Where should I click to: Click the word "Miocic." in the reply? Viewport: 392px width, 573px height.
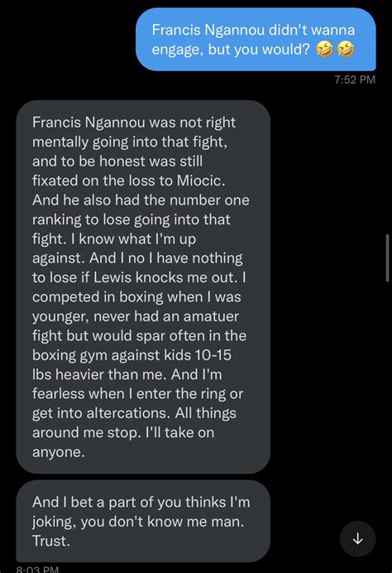pyautogui.click(x=201, y=181)
